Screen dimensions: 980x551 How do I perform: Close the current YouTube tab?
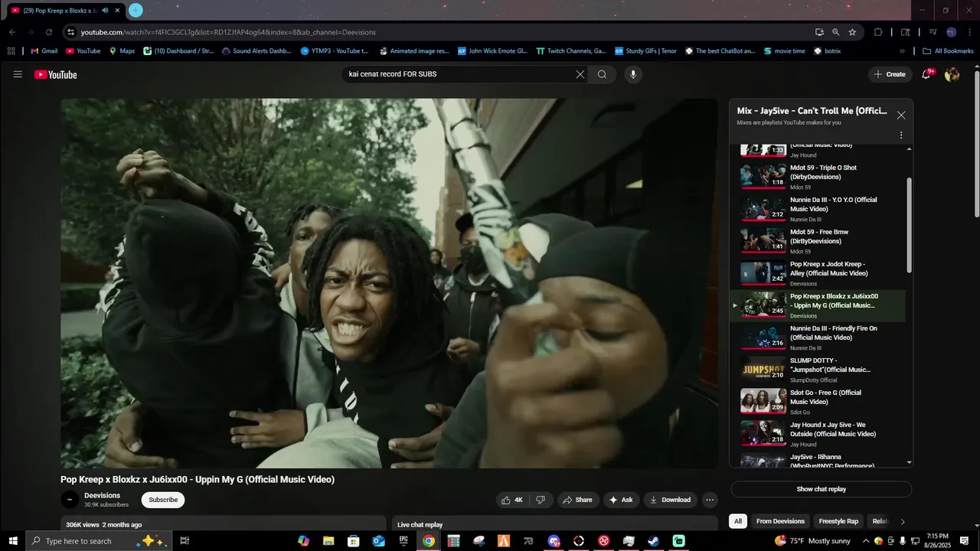coord(117,11)
